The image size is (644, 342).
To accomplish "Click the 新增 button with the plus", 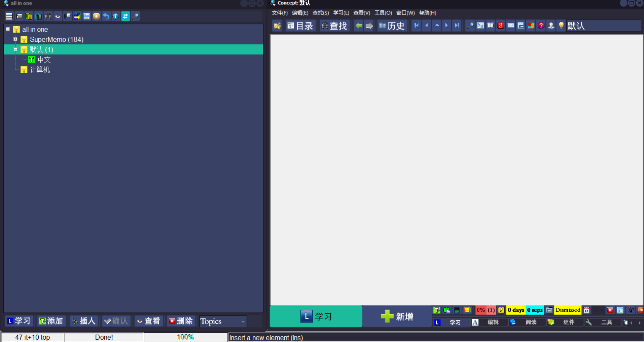I will pyautogui.click(x=397, y=316).
